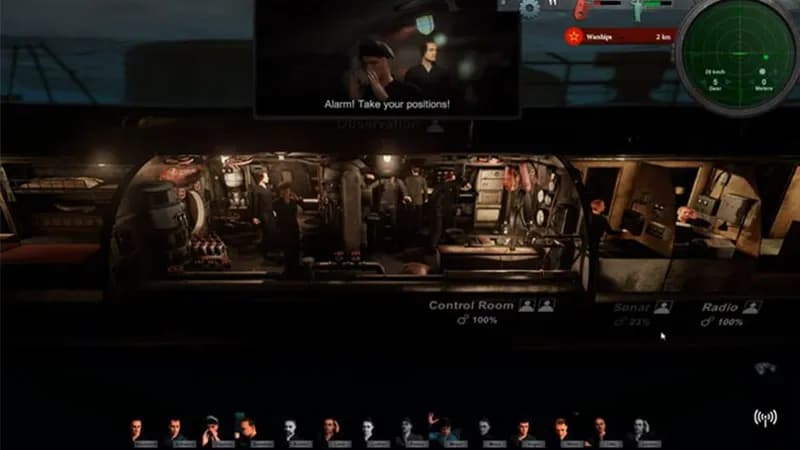Pause the game with the pause button
Image resolution: width=800 pixels, height=450 pixels.
[x=553, y=3]
